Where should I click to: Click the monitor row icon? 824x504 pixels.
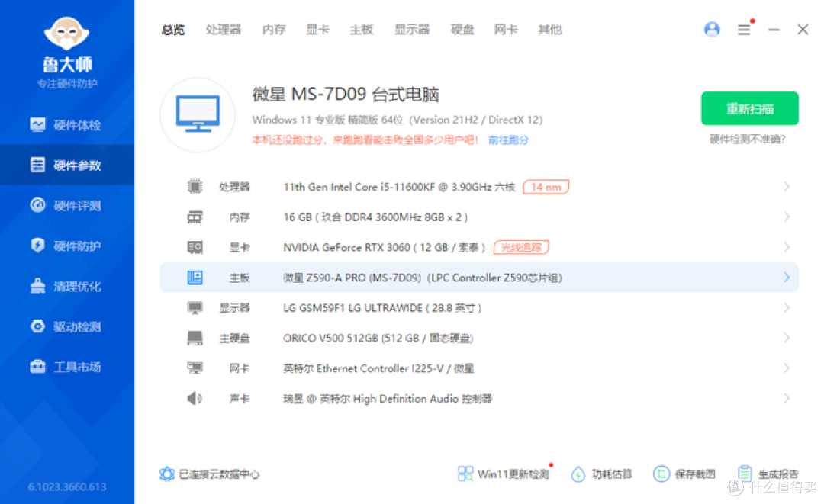point(195,307)
